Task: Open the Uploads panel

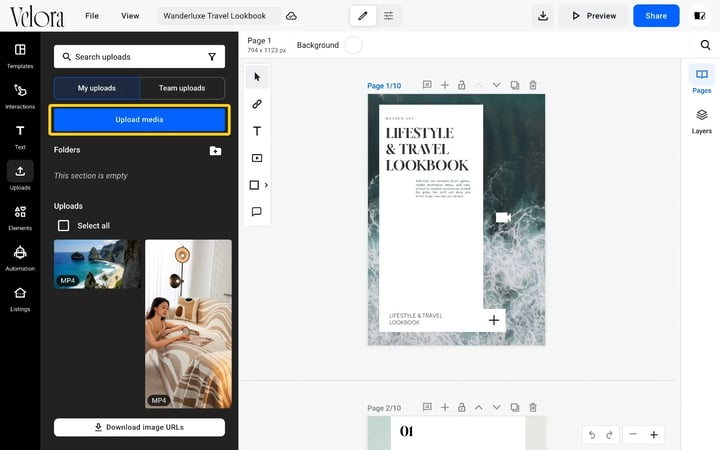Action: tap(20, 177)
